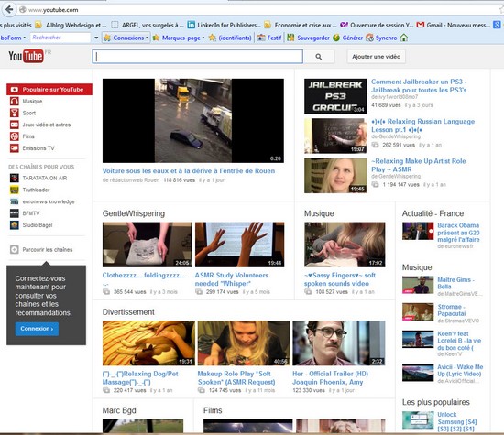Image resolution: width=504 pixels, height=435 pixels.
Task: Click the Films reel icon
Action: [14, 136]
